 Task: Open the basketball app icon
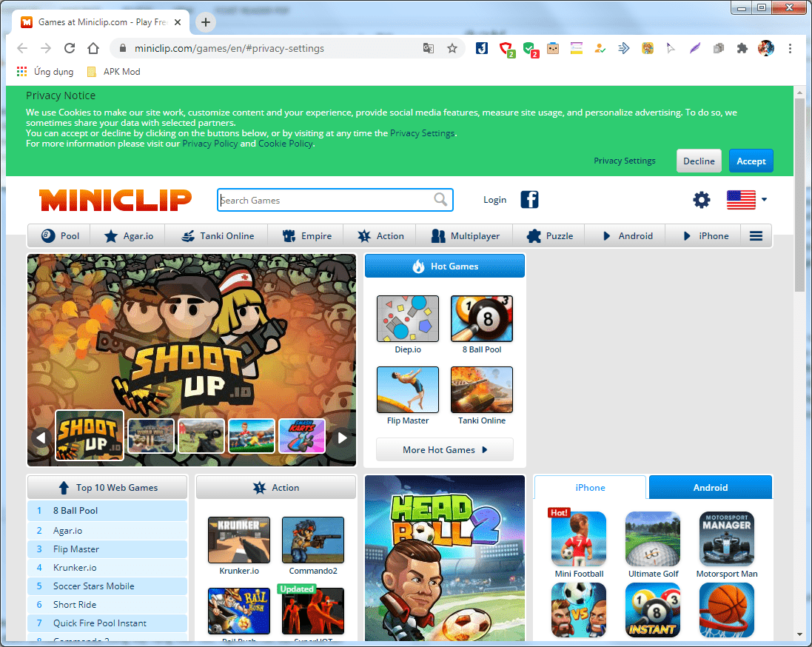pos(727,610)
